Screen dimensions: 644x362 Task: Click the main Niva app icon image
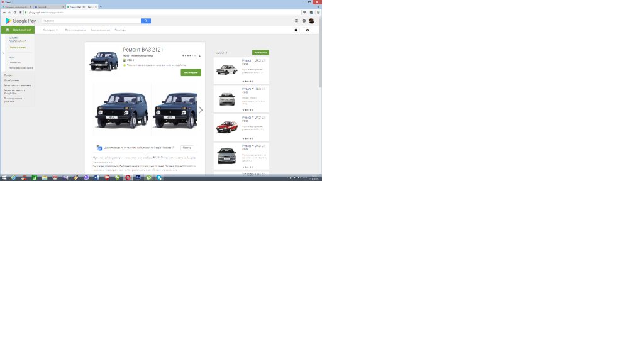104,61
